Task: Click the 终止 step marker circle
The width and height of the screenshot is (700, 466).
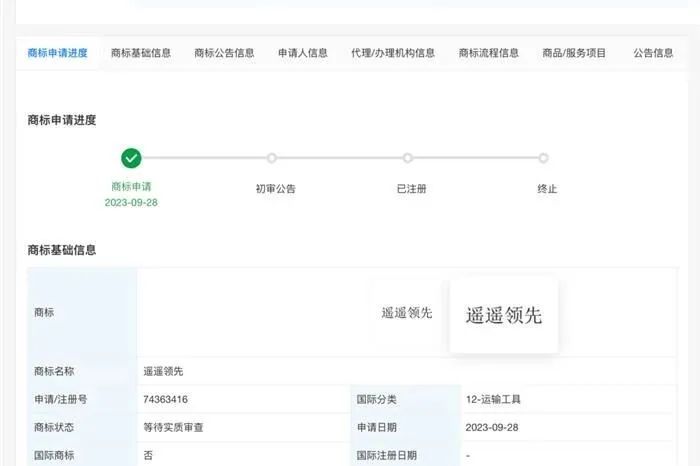Action: coord(543,158)
